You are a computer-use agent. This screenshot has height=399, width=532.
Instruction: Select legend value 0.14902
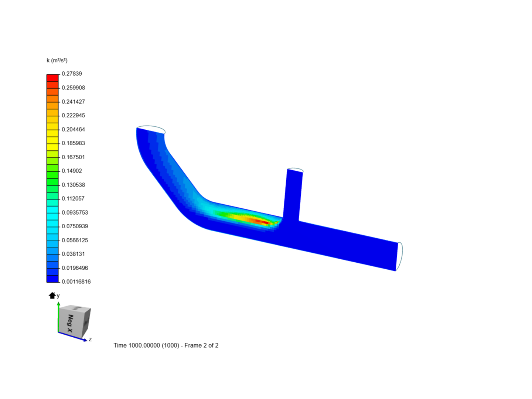pos(72,171)
